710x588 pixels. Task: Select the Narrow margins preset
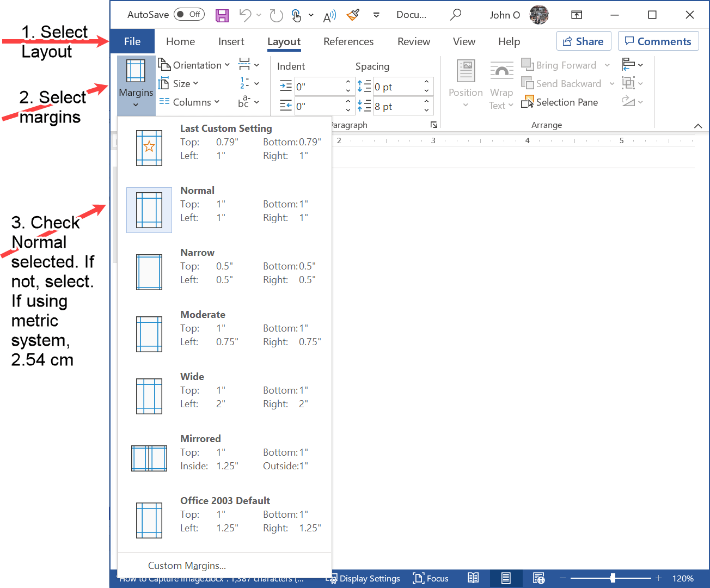(x=224, y=272)
